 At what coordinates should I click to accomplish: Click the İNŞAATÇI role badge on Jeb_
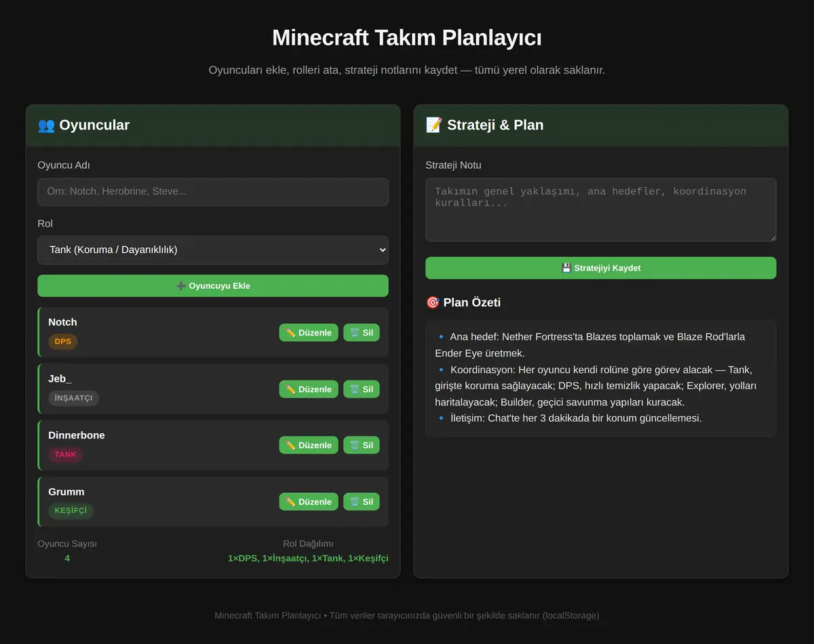coord(73,398)
